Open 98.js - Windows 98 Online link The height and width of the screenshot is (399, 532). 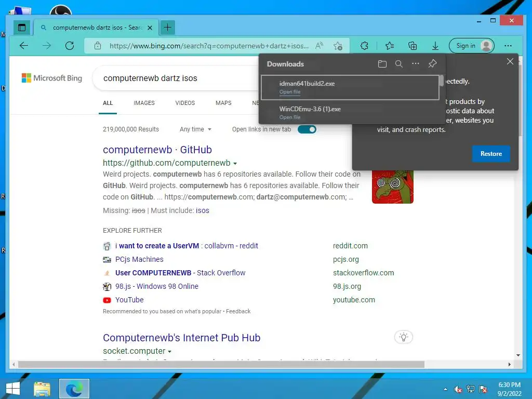[x=157, y=286]
